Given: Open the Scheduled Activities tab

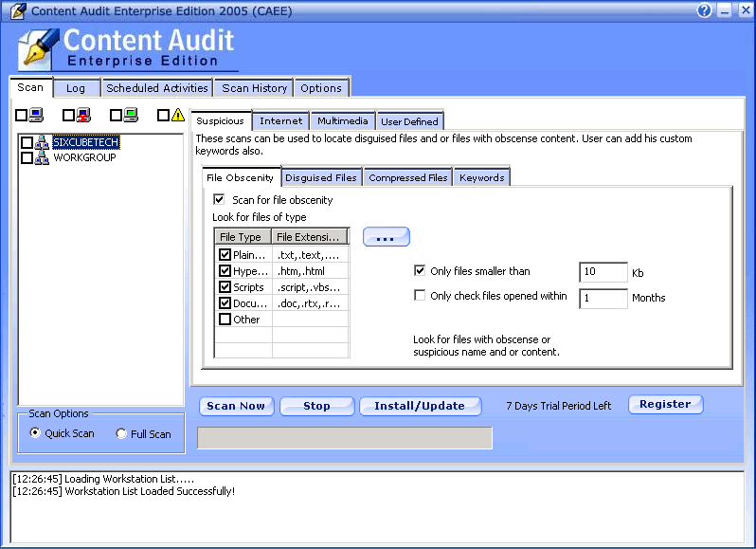Looking at the screenshot, I should coord(157,88).
